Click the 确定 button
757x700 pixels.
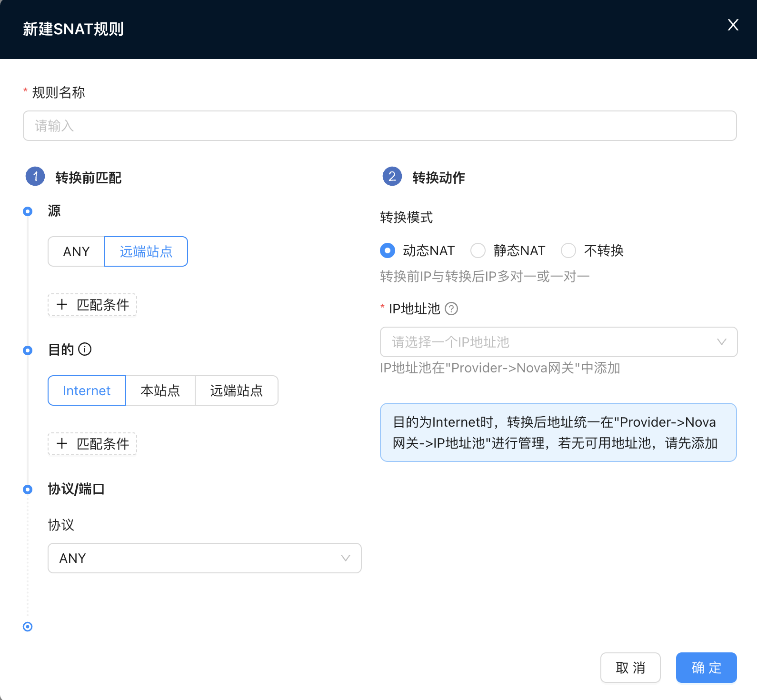pos(707,668)
